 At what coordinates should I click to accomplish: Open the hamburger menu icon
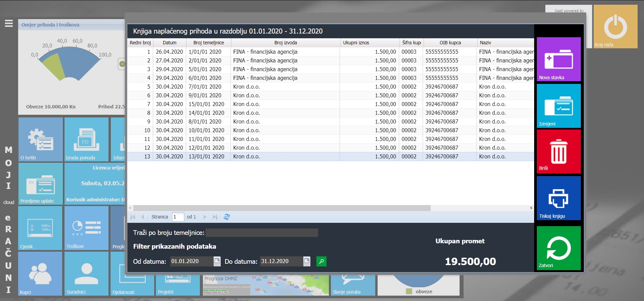pos(9,23)
